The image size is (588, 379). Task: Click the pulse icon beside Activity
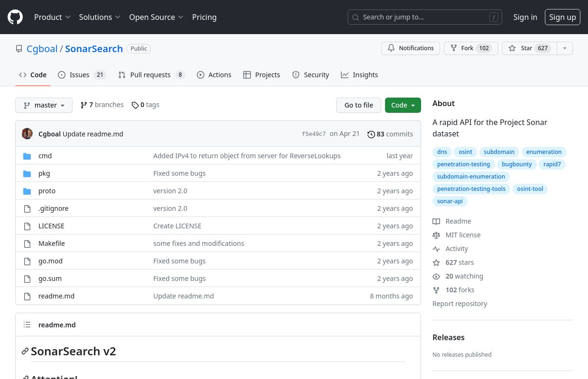(x=436, y=249)
